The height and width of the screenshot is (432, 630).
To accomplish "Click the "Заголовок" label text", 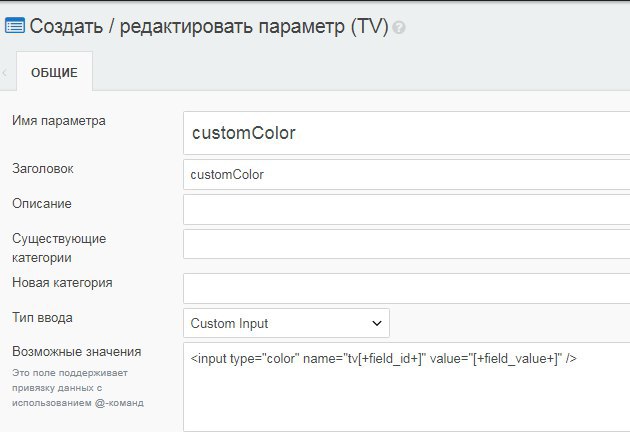I will (x=42, y=169).
